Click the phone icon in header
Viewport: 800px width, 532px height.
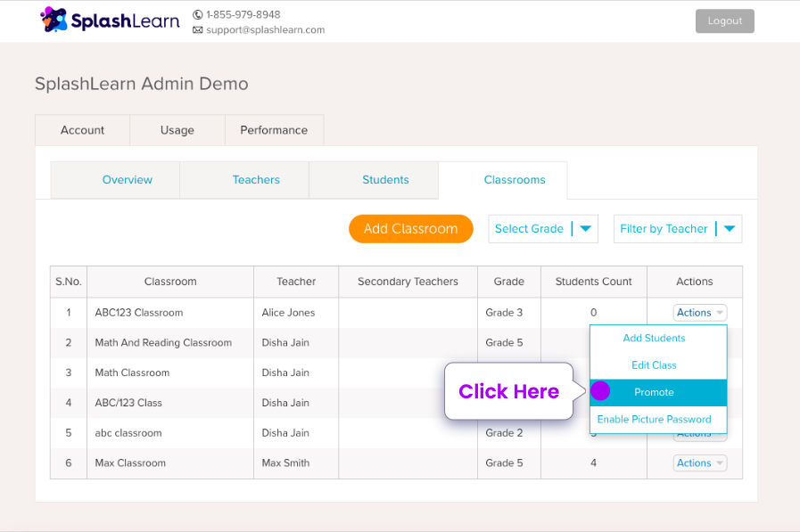tap(197, 15)
